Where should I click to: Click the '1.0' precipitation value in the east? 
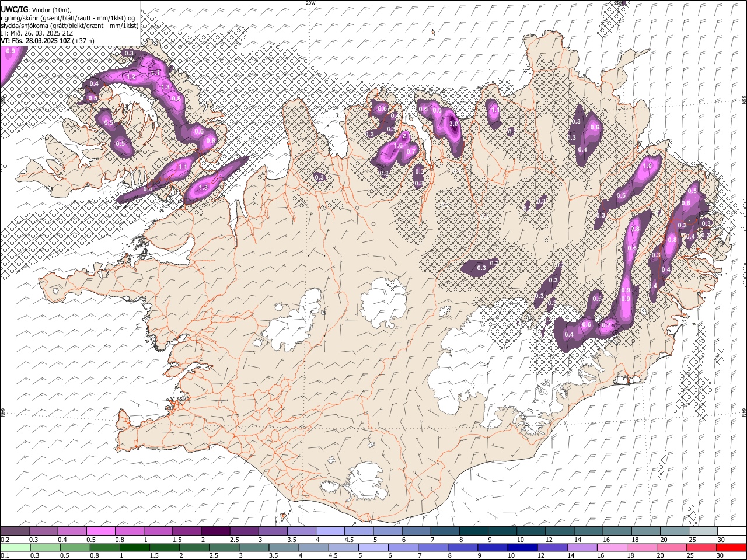[647, 166]
